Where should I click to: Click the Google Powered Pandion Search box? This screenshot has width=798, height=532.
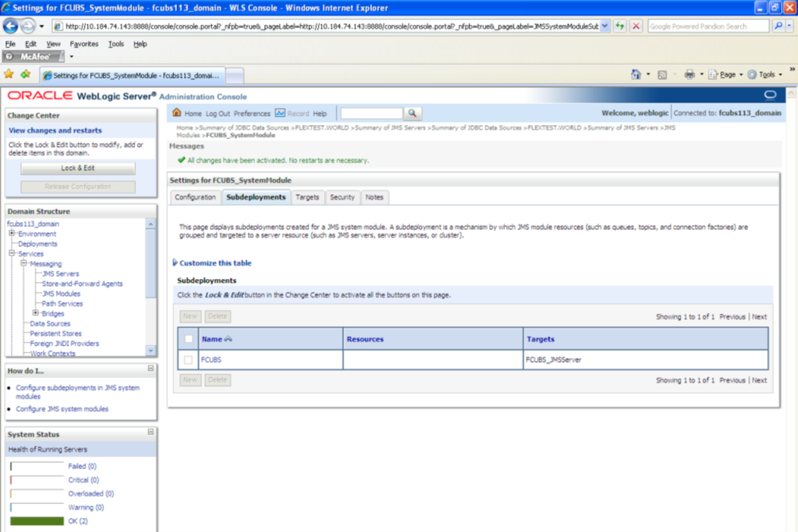pyautogui.click(x=709, y=26)
